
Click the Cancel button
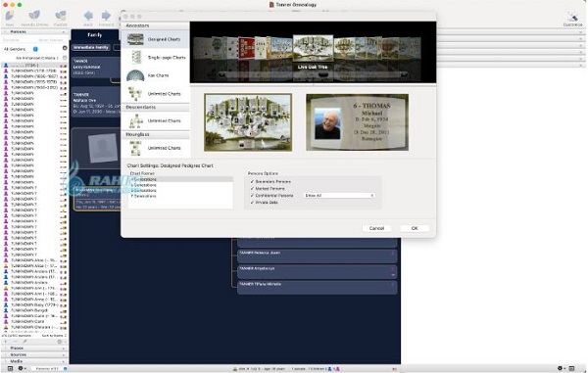tap(376, 228)
